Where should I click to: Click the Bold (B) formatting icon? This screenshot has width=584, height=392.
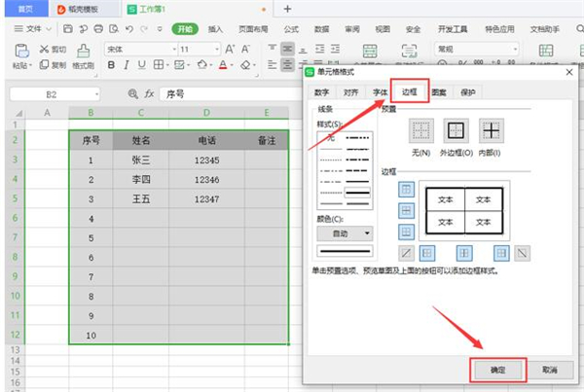point(112,65)
